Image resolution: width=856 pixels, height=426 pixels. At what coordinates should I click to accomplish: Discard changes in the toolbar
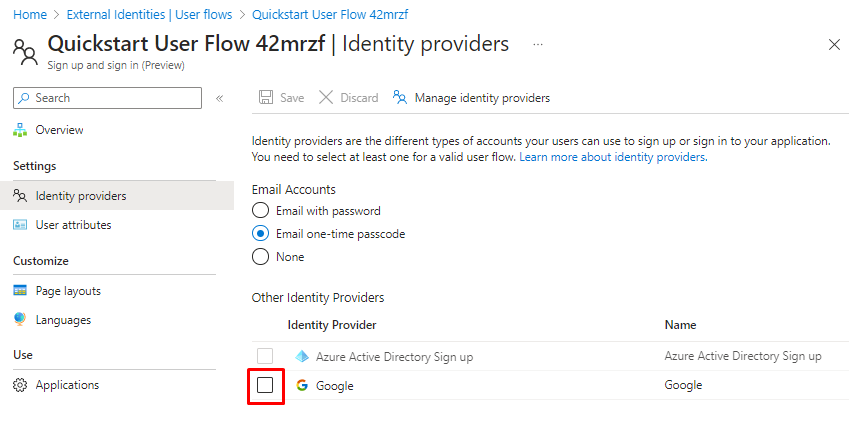(349, 98)
